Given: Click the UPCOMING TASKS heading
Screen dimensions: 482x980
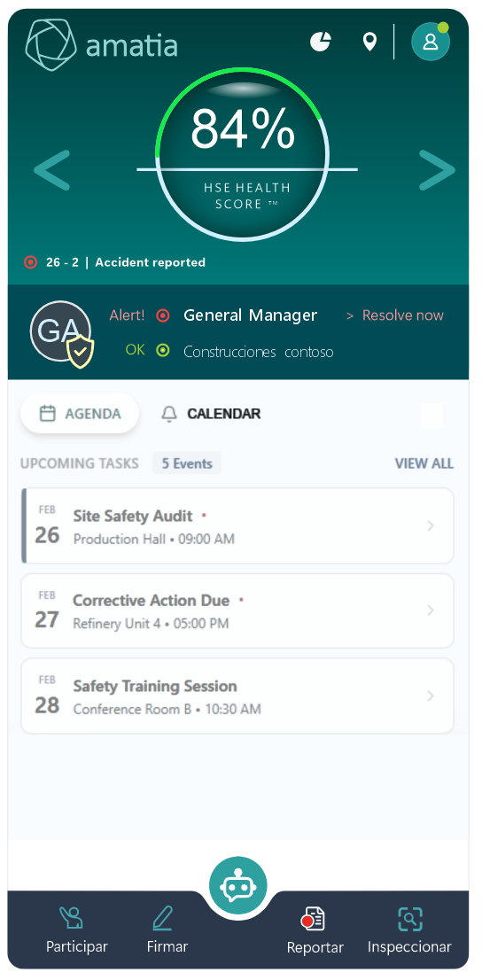Looking at the screenshot, I should click(x=80, y=463).
